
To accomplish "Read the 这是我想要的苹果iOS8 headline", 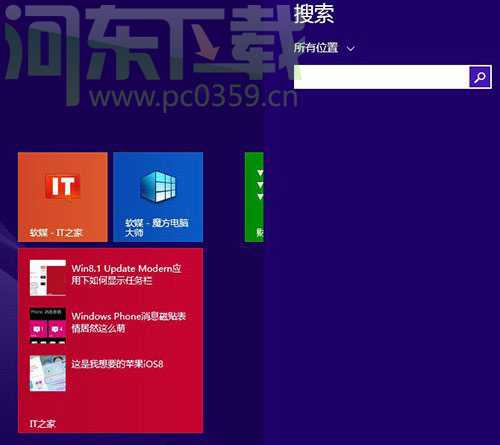I will pos(117,364).
